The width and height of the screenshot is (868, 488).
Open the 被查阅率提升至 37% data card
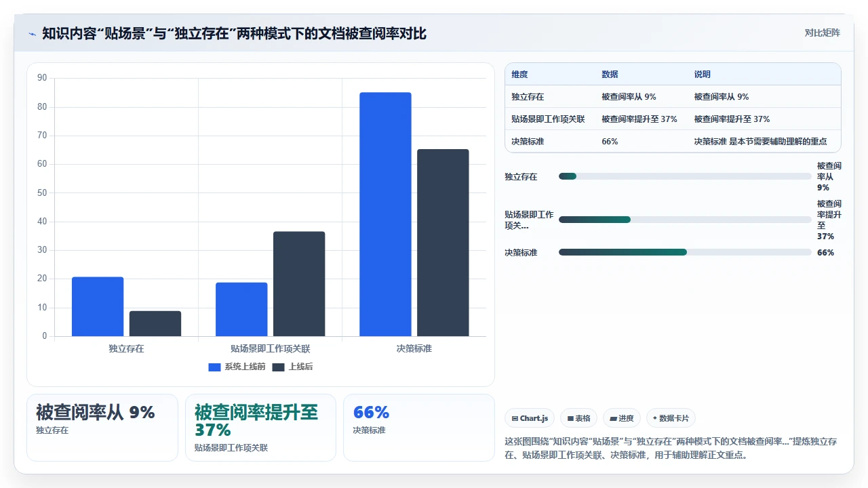[260, 428]
